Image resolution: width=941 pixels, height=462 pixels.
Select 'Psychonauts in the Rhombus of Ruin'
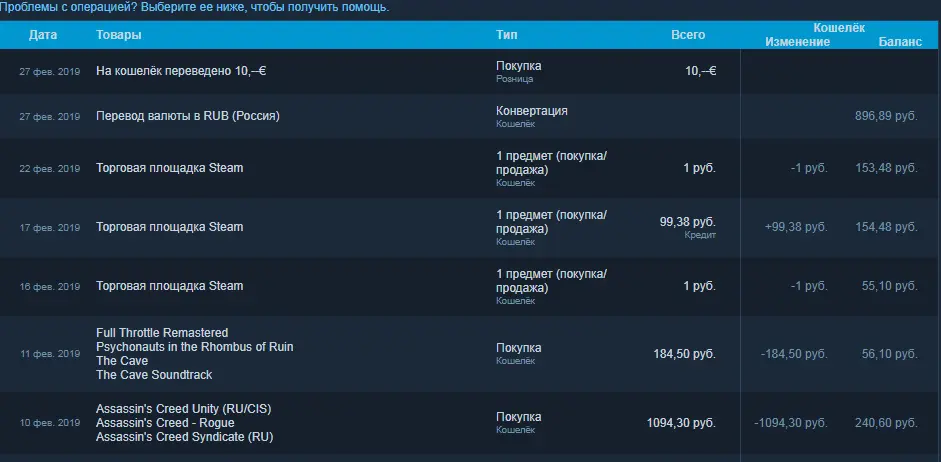click(x=194, y=347)
